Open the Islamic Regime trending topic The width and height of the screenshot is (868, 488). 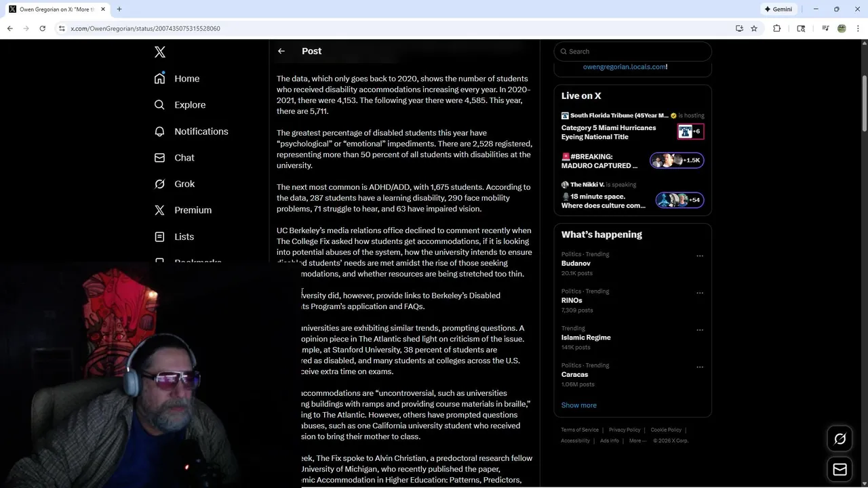click(586, 338)
